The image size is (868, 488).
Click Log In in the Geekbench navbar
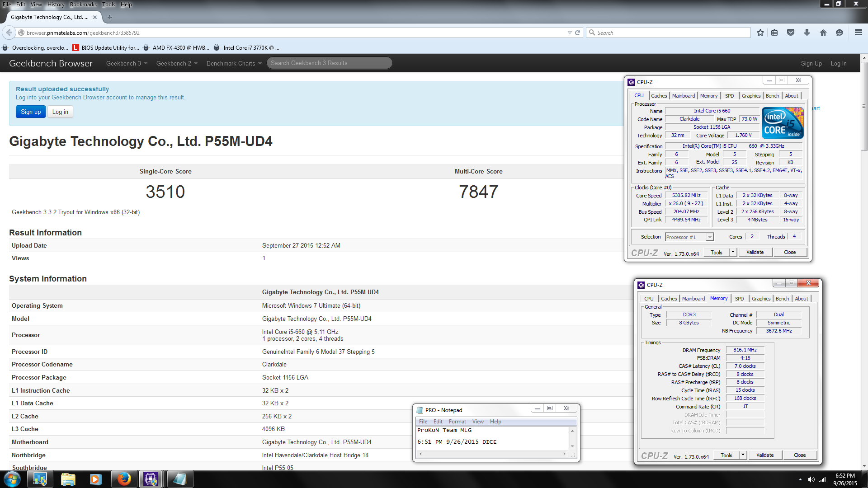(x=839, y=63)
